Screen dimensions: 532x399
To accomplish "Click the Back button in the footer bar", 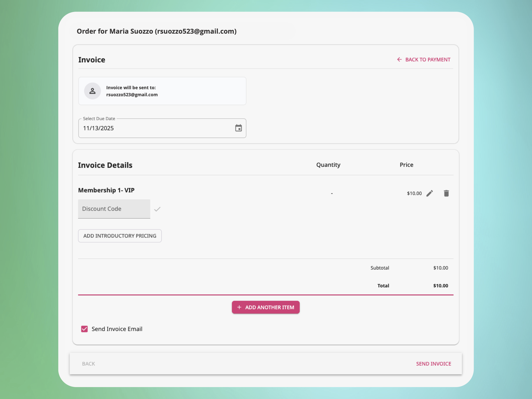I will click(x=88, y=364).
